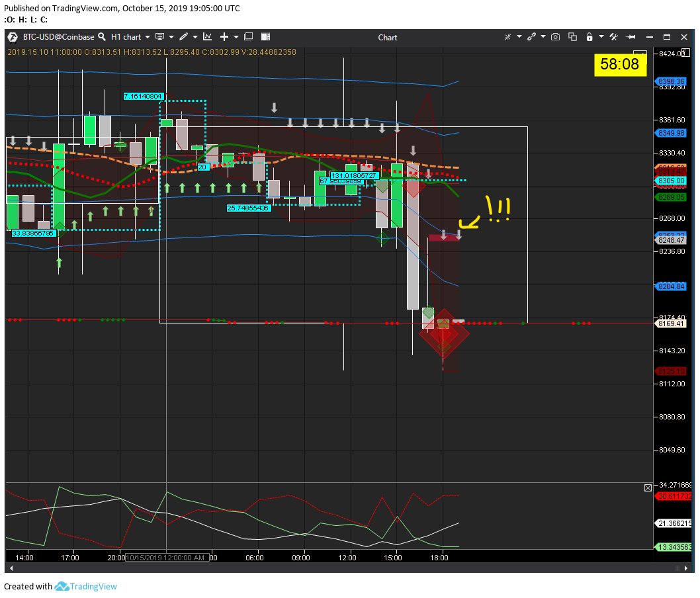Click the left arrow of horizontal scrollbar

coord(11,568)
